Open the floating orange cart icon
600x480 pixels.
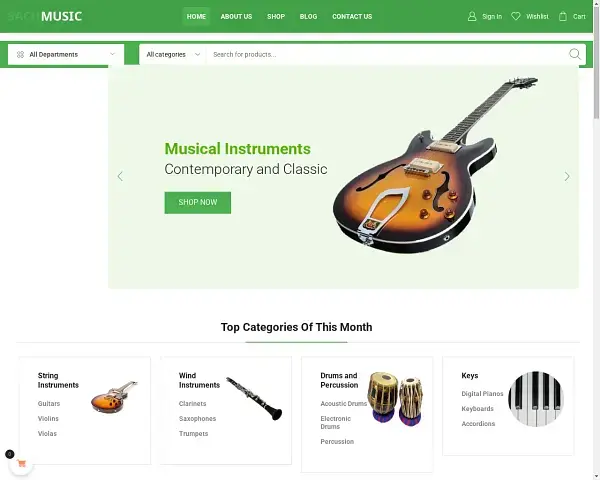point(21,464)
